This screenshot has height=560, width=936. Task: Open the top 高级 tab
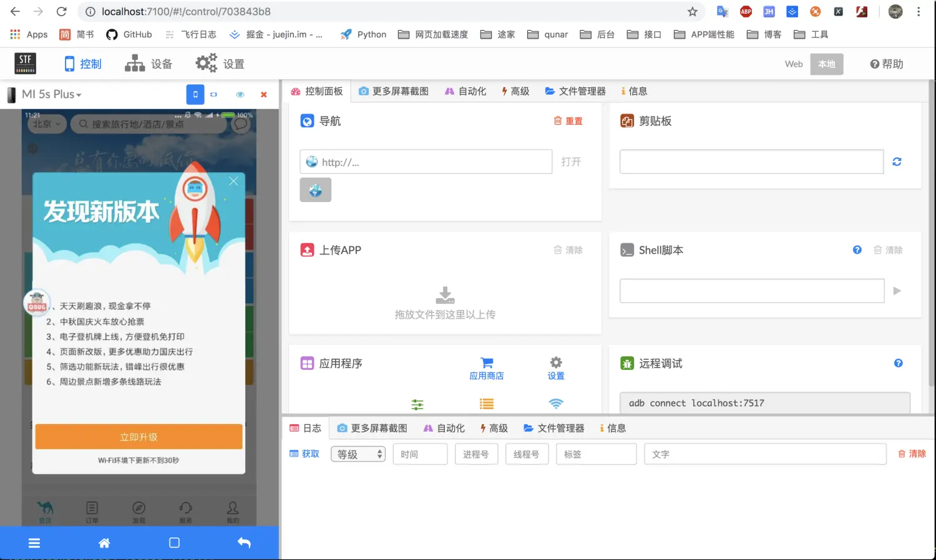coord(515,91)
